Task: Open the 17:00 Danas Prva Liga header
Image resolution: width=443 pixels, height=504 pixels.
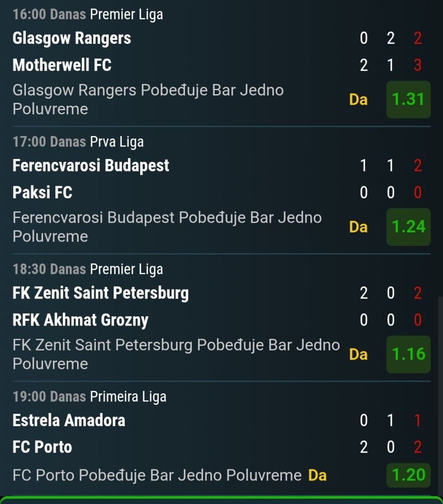Action: [78, 142]
